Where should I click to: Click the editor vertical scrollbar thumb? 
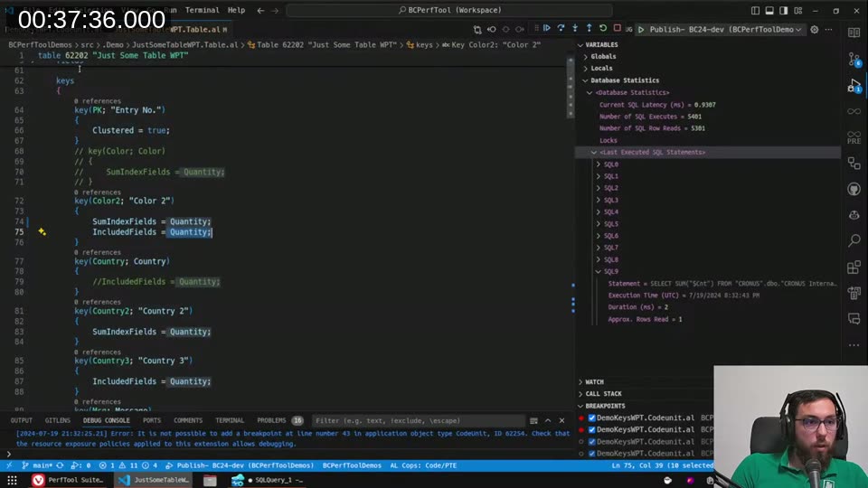click(571, 88)
